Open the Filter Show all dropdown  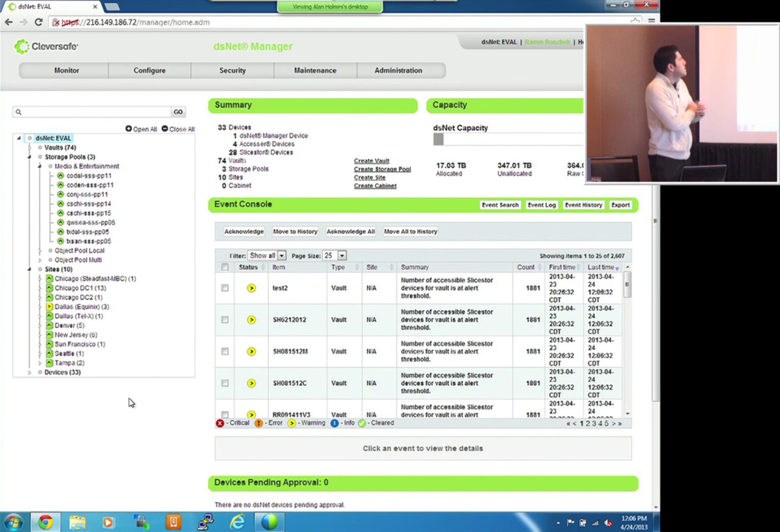[267, 255]
